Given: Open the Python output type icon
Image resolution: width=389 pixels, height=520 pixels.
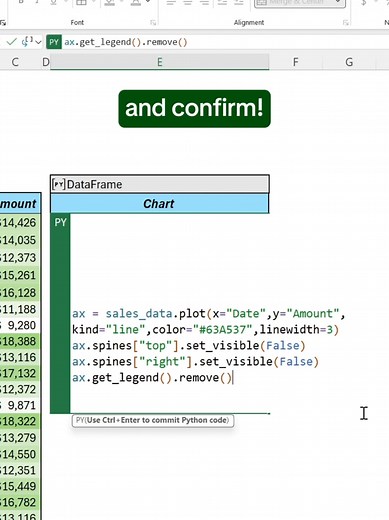Looking at the screenshot, I should pyautogui.click(x=27, y=42).
